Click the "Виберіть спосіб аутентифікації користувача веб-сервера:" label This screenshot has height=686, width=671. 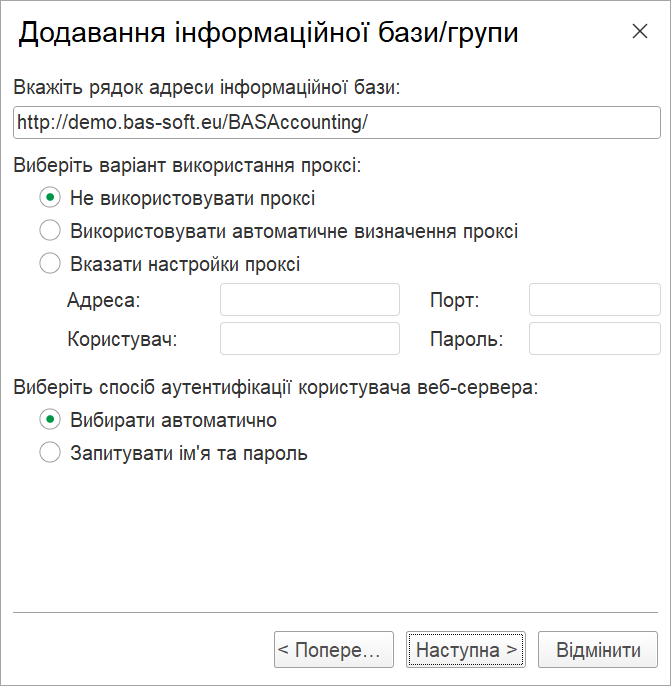point(276,387)
